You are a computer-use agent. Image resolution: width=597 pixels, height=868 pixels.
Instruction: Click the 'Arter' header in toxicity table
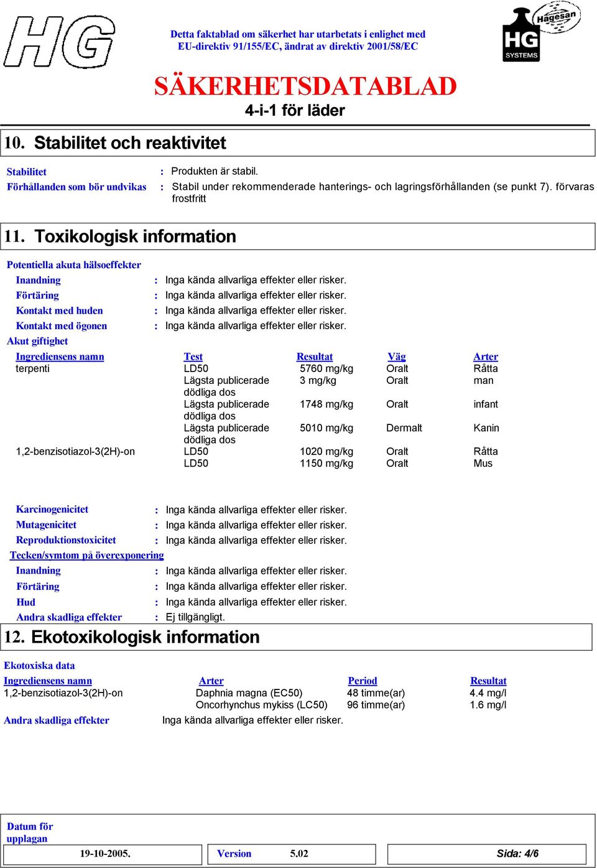pyautogui.click(x=486, y=357)
